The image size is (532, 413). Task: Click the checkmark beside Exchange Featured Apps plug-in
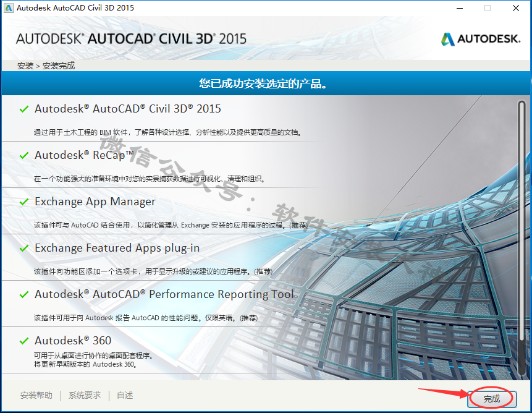24,249
